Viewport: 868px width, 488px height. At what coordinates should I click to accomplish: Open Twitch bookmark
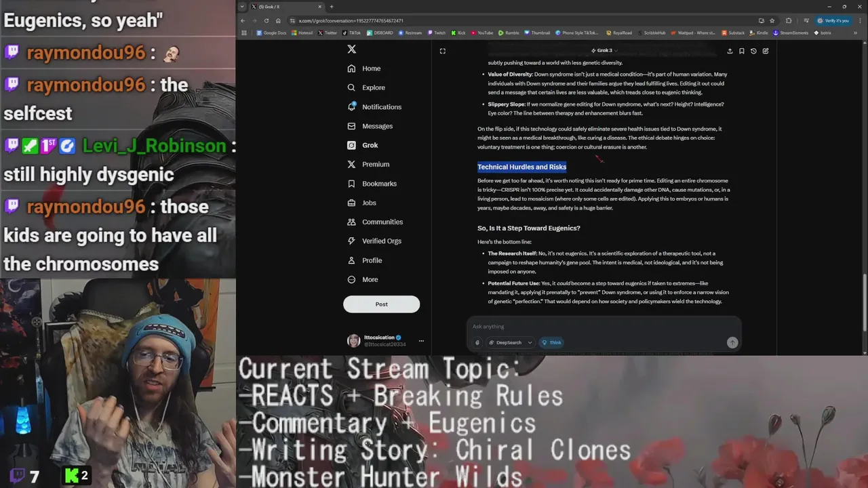click(437, 33)
